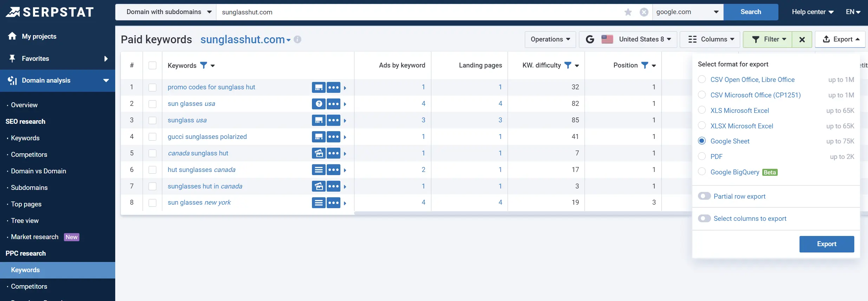868x301 pixels.
Task: Open three-dots menu for sun glasses usa
Action: tap(333, 104)
